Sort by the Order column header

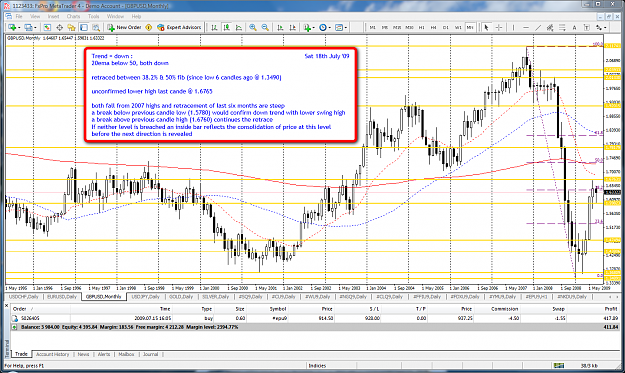(40, 309)
